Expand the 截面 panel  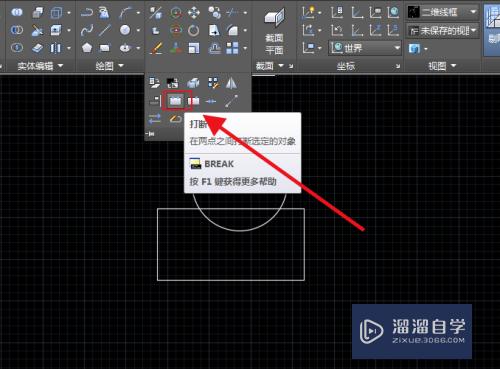[x=269, y=66]
